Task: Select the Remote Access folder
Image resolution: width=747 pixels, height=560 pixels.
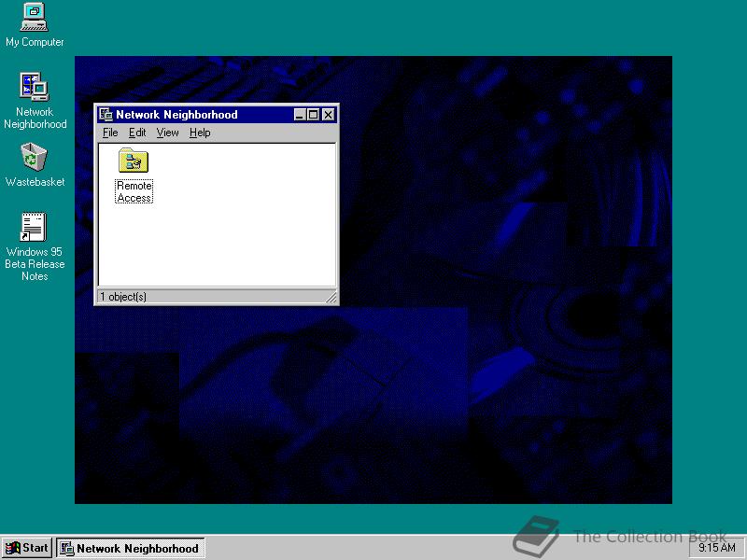Action: [133, 161]
